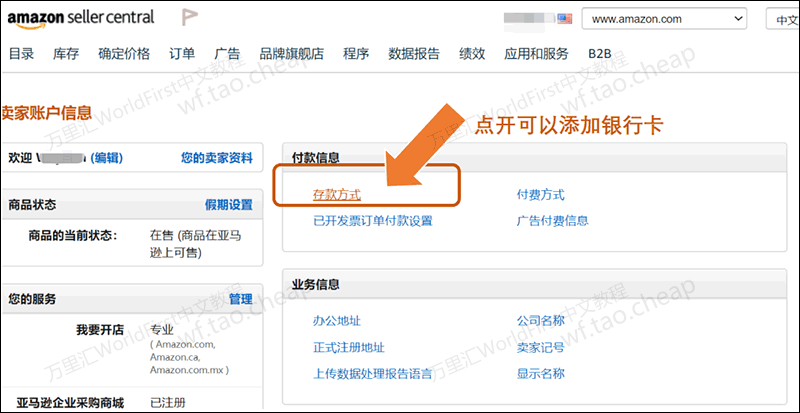The height and width of the screenshot is (413, 800).
Task: Click the 专业 service plan text
Action: point(162,330)
